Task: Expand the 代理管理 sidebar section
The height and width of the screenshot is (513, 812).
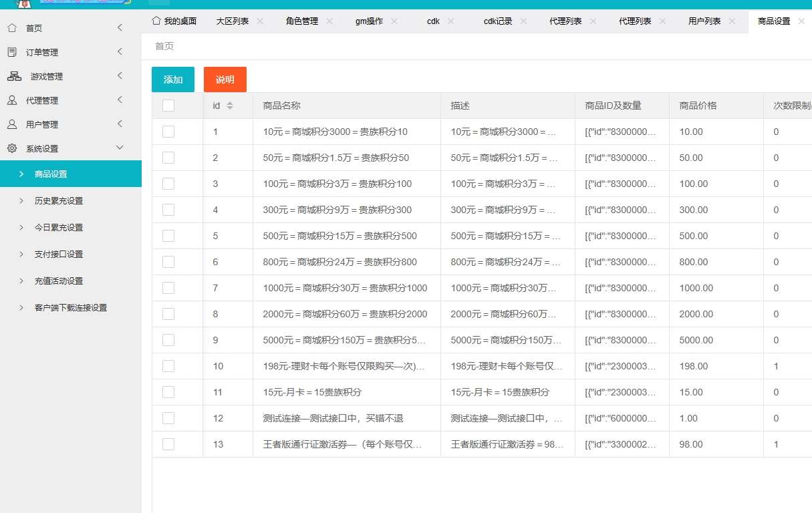Action: (119, 100)
